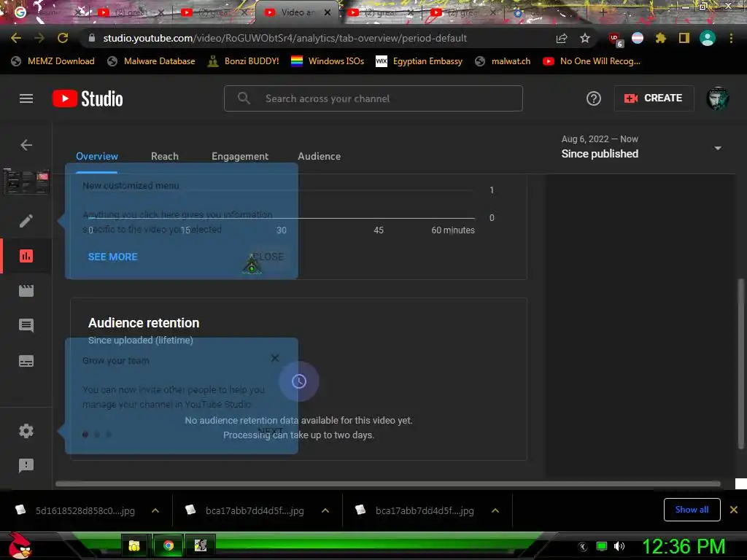Click the address bar URL
The height and width of the screenshot is (560, 747).
point(285,38)
